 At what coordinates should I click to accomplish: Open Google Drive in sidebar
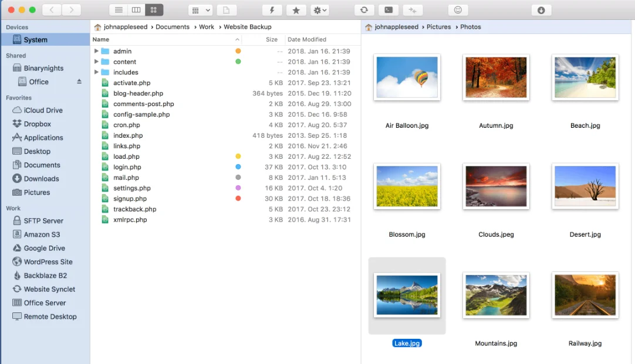point(44,248)
